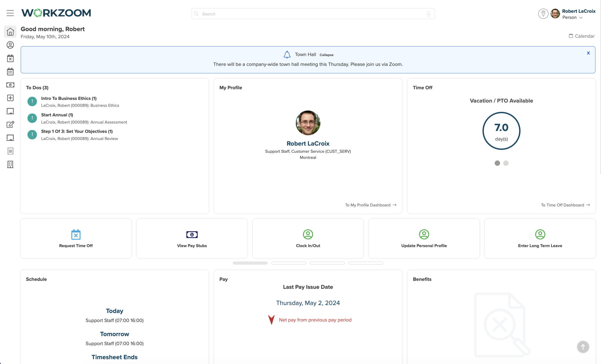Open the Company building icon in the sidebar
Image resolution: width=601 pixels, height=364 pixels.
[x=10, y=164]
